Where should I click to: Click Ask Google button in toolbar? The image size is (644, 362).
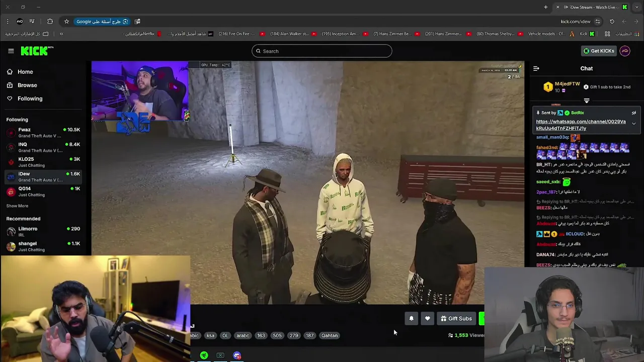coord(102,22)
